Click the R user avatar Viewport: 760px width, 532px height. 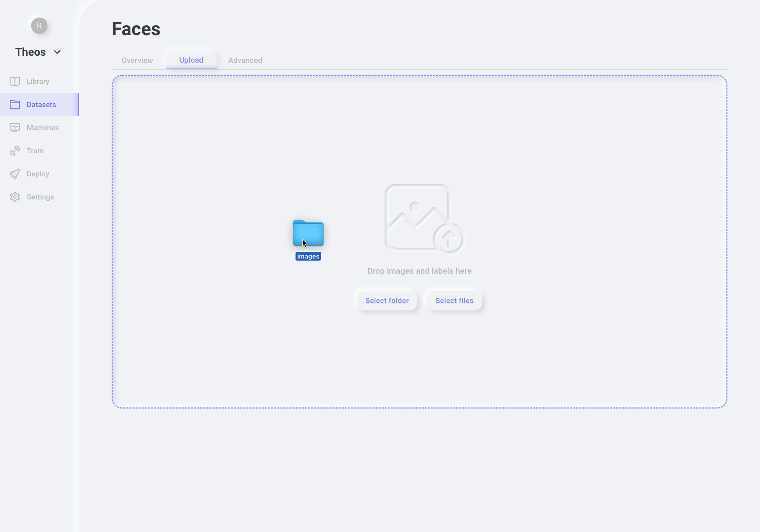(x=39, y=26)
